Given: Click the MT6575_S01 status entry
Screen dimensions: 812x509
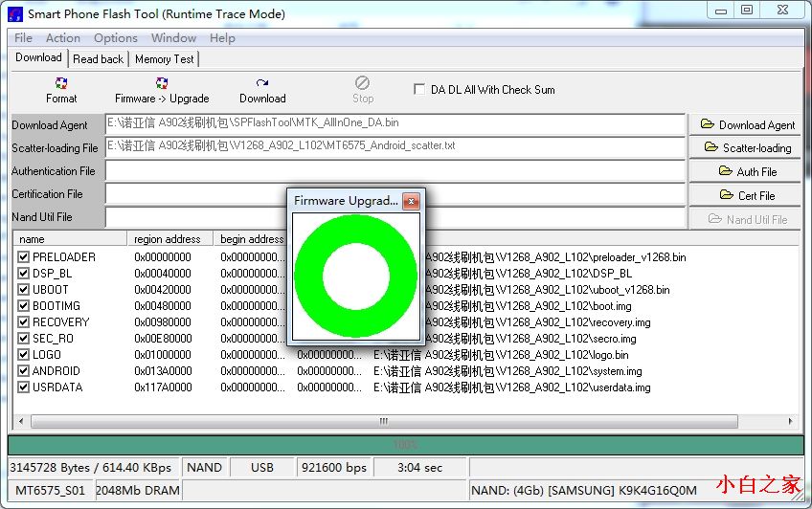Looking at the screenshot, I should [50, 491].
